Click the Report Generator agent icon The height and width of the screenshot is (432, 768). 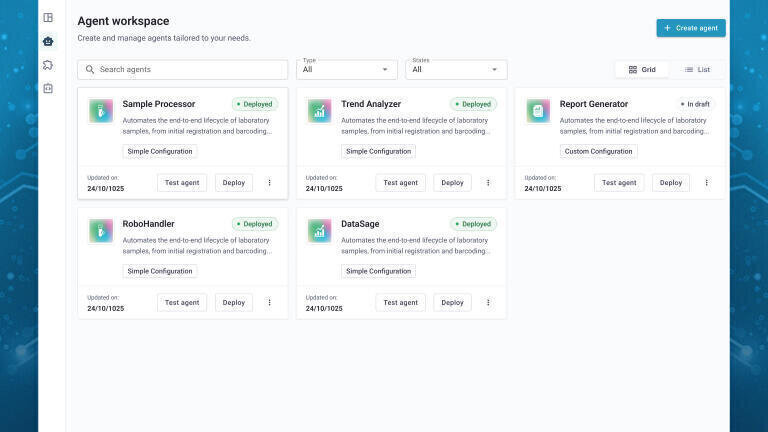click(538, 111)
